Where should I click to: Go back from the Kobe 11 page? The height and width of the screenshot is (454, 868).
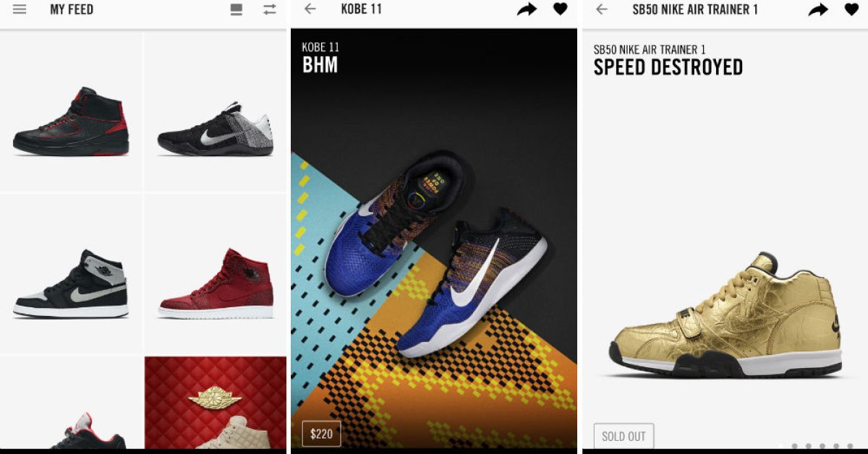click(310, 9)
